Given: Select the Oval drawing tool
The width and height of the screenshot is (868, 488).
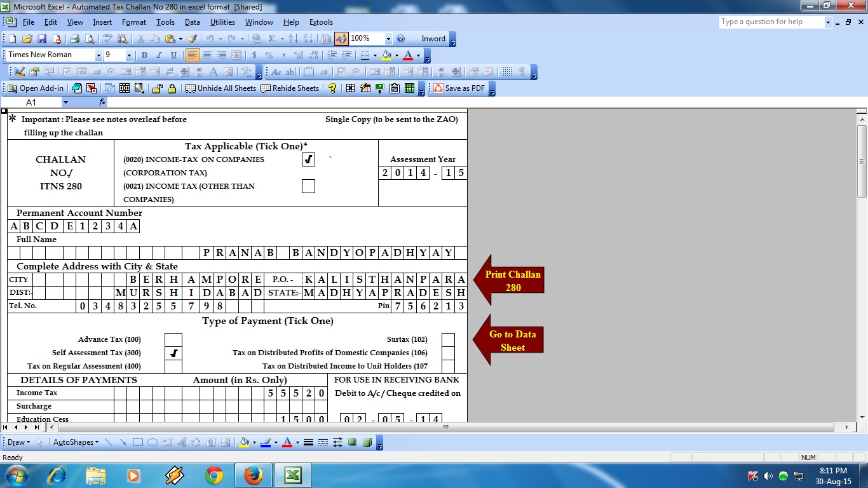Looking at the screenshot, I should coord(153,442).
